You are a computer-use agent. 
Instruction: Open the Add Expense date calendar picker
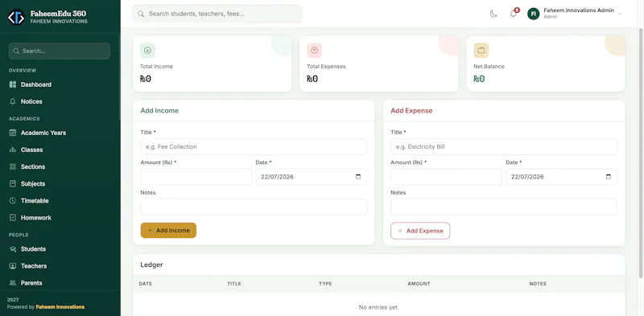click(609, 177)
